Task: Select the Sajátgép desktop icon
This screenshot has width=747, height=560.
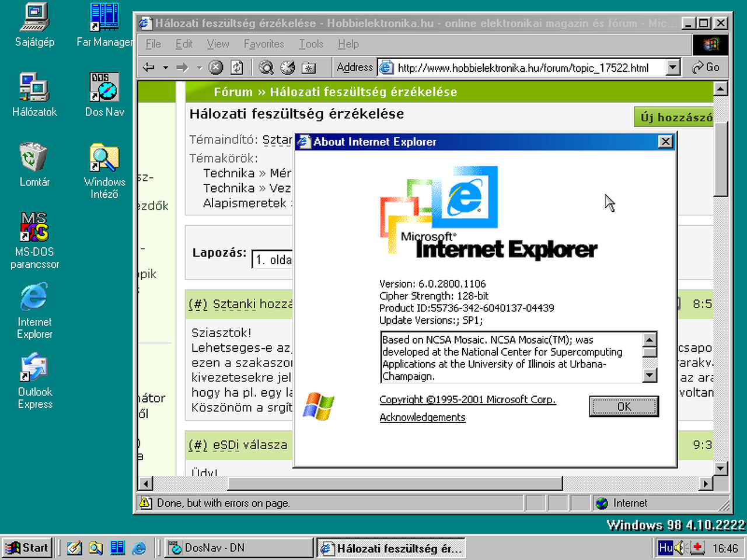Action: click(x=34, y=25)
